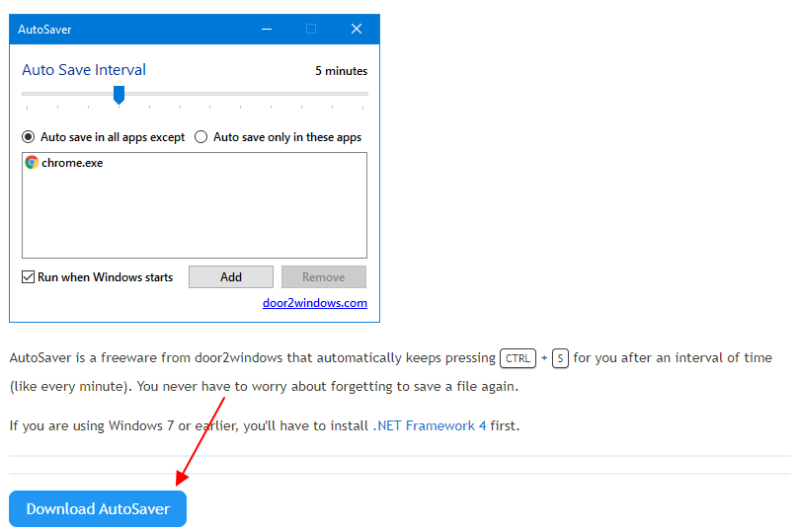Minimize the AutoSaver window
797x532 pixels.
pos(267,29)
